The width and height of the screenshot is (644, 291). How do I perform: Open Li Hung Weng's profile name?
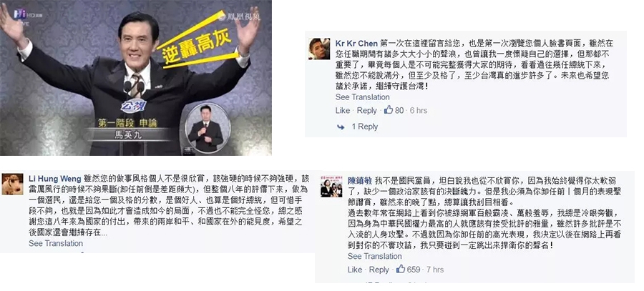click(54, 179)
